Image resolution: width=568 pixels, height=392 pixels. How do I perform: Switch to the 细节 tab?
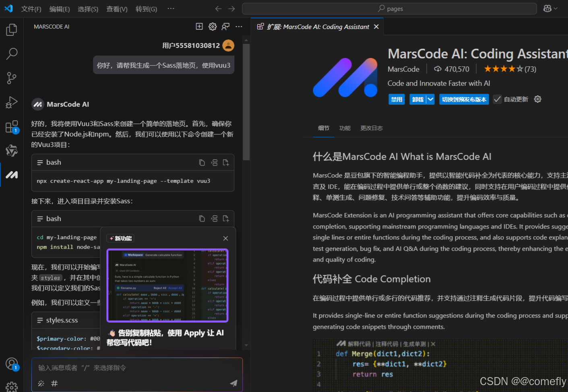(x=324, y=128)
